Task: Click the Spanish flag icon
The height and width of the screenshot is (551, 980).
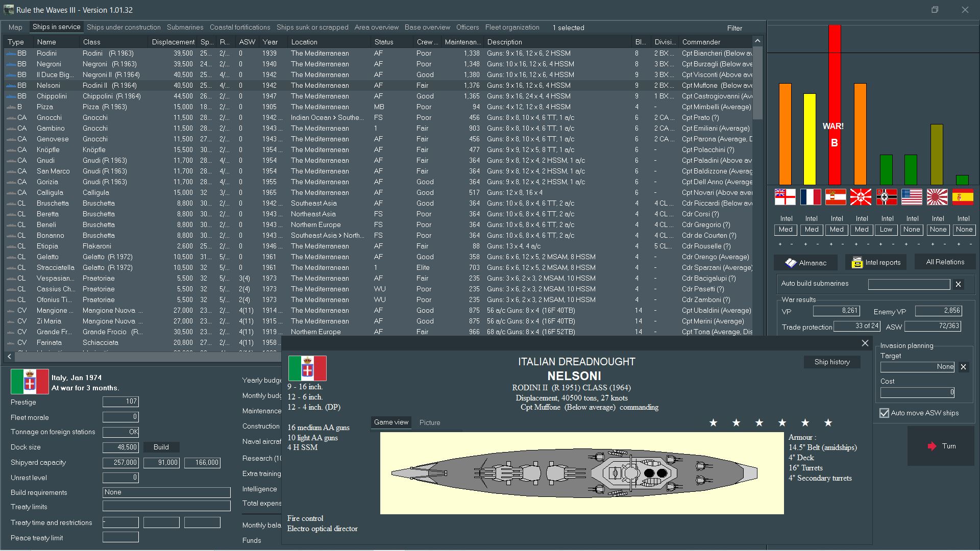Action: (x=963, y=197)
